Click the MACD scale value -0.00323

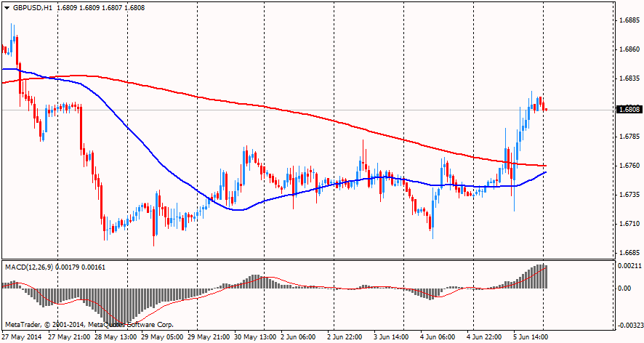tap(629, 326)
